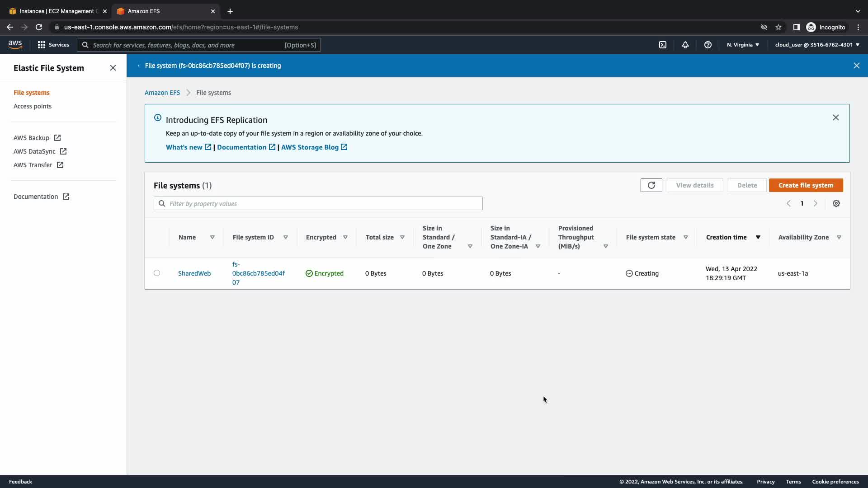Screen dimensions: 868x488
Task: Open the SharedWeb file system link
Action: [x=194, y=273]
